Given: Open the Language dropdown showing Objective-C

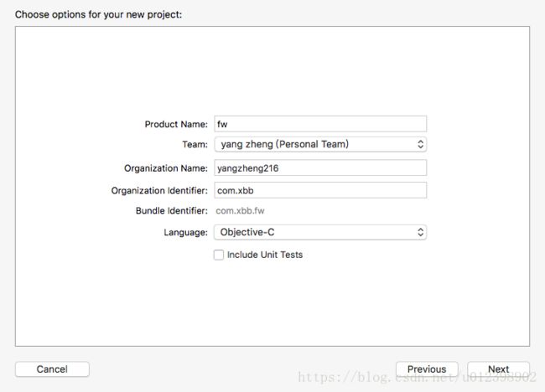Looking at the screenshot, I should coord(320,232).
